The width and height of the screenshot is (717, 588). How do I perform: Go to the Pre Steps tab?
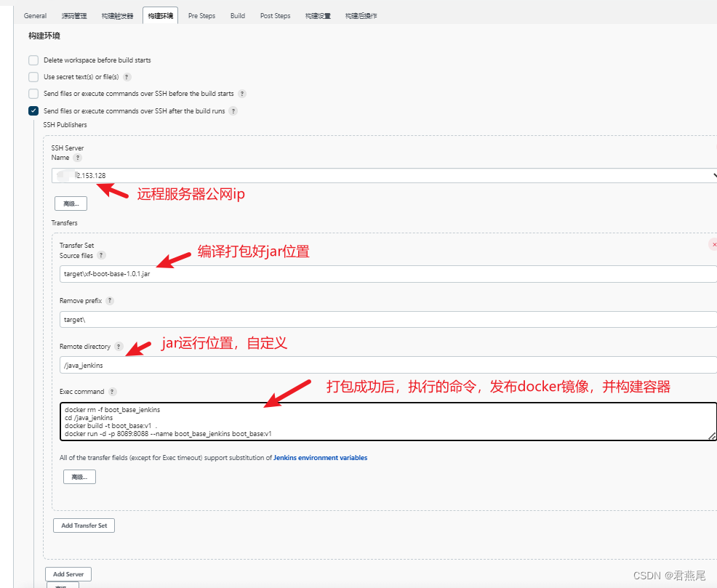click(201, 15)
